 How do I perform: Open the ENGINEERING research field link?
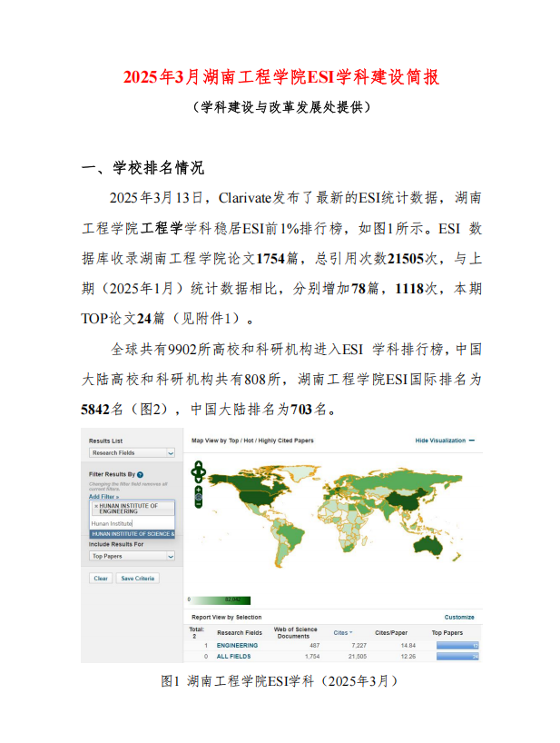(237, 645)
